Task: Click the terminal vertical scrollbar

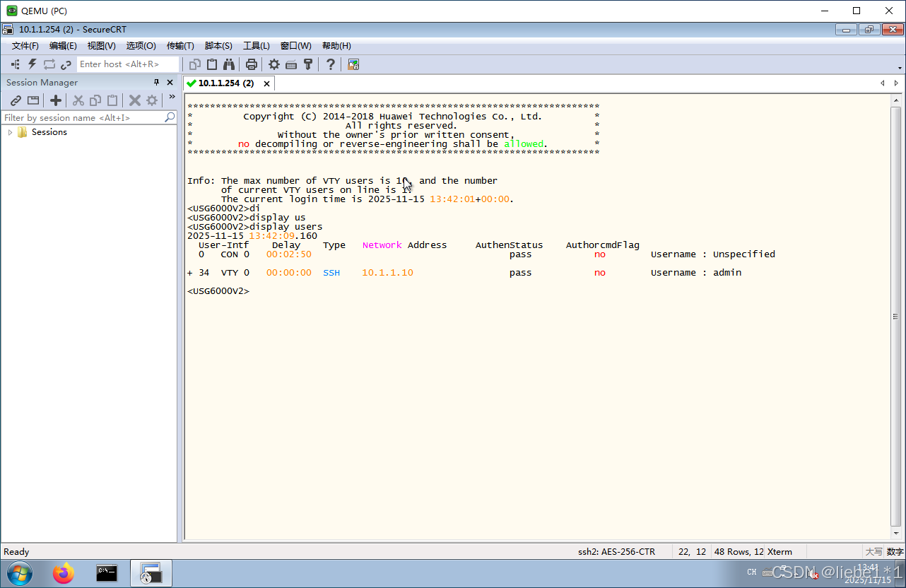Action: tap(896, 318)
